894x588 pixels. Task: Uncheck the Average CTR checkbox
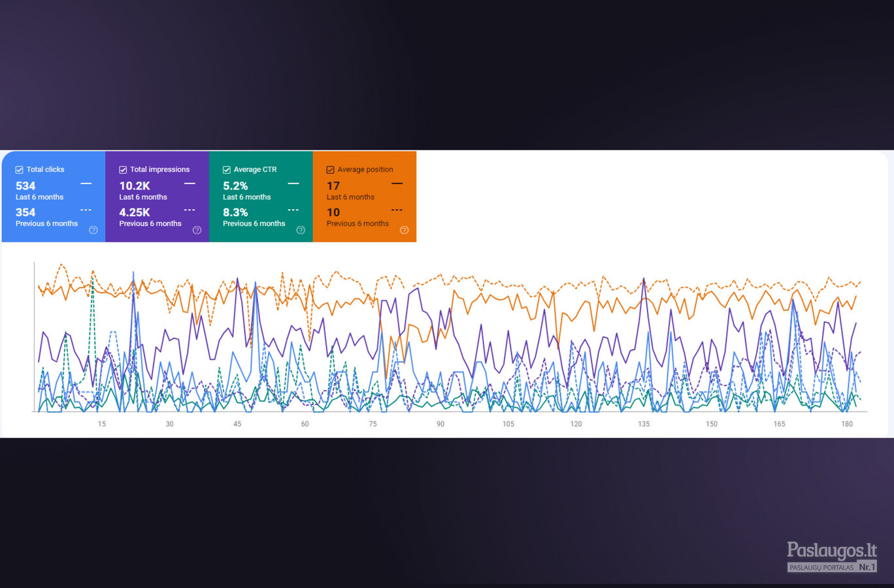[x=227, y=170]
